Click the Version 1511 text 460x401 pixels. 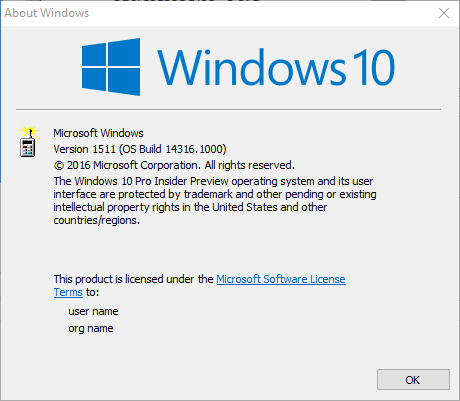point(85,149)
